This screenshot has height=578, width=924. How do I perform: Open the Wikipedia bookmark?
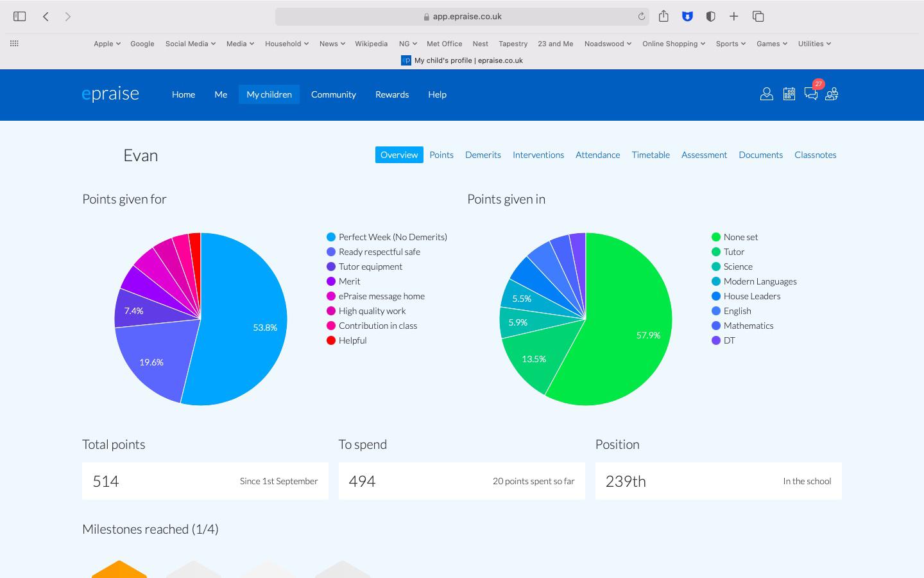tap(371, 44)
